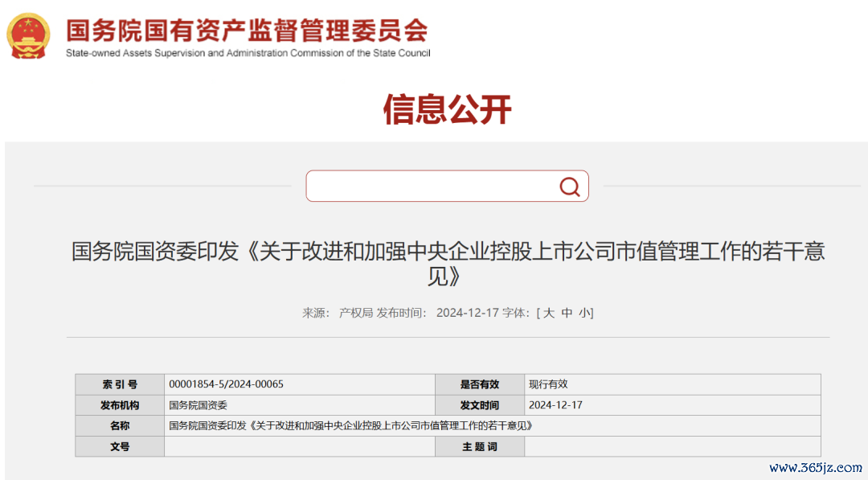This screenshot has height=480, width=868.
Task: Select the source text 产权局
Action: [x=355, y=313]
